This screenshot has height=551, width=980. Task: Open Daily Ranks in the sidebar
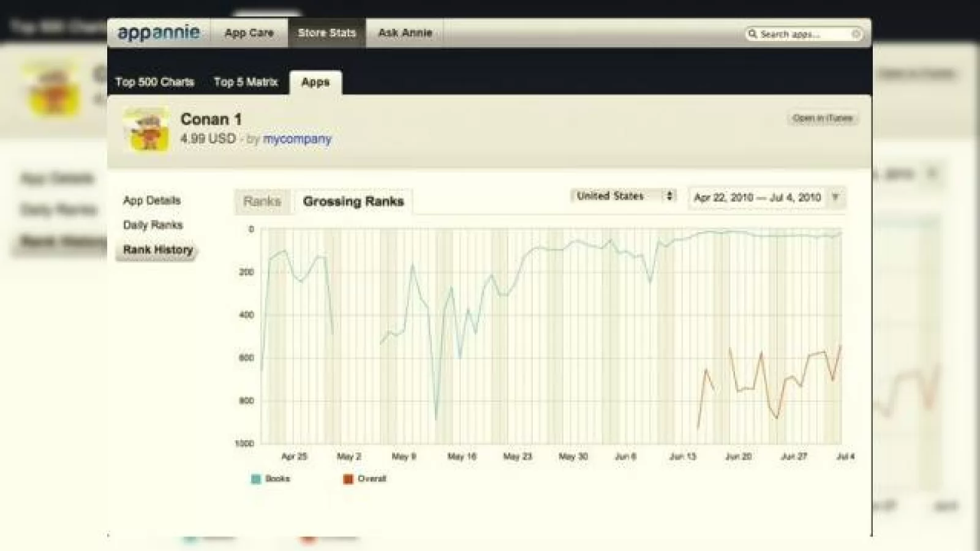click(153, 225)
